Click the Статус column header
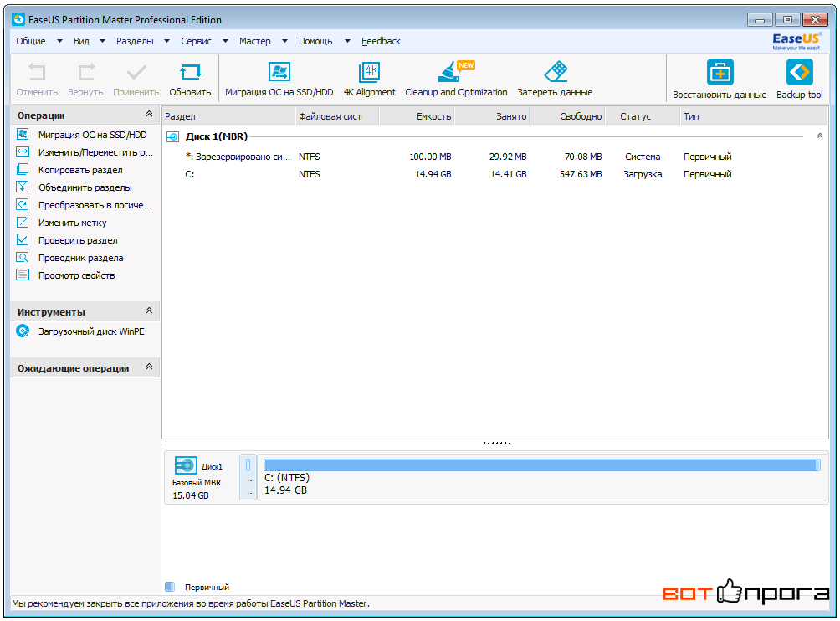840x621 pixels. (643, 116)
